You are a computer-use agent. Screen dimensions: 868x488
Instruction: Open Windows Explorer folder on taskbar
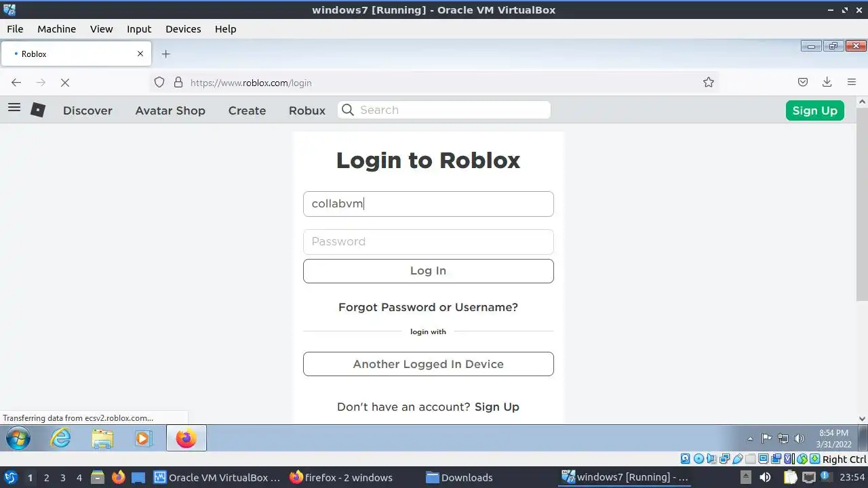tap(102, 439)
